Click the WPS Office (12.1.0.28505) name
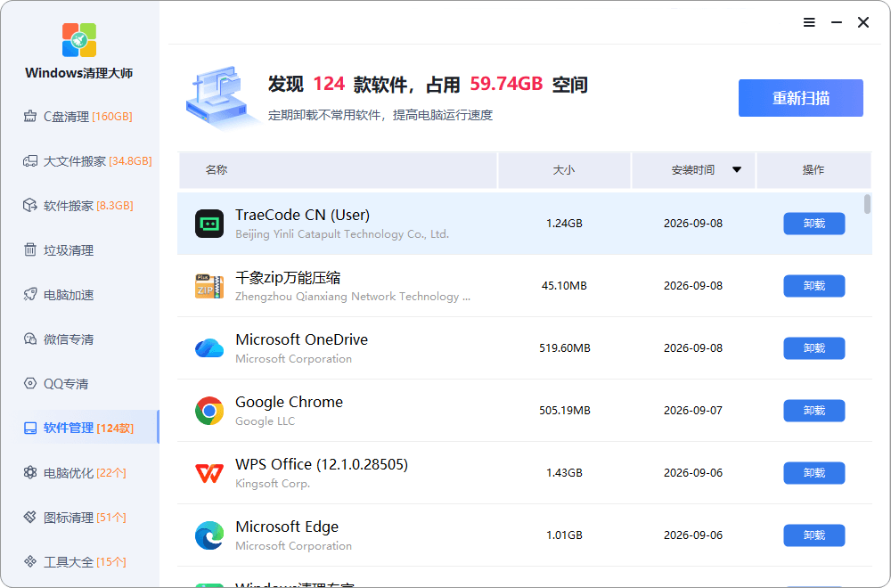 [x=322, y=464]
